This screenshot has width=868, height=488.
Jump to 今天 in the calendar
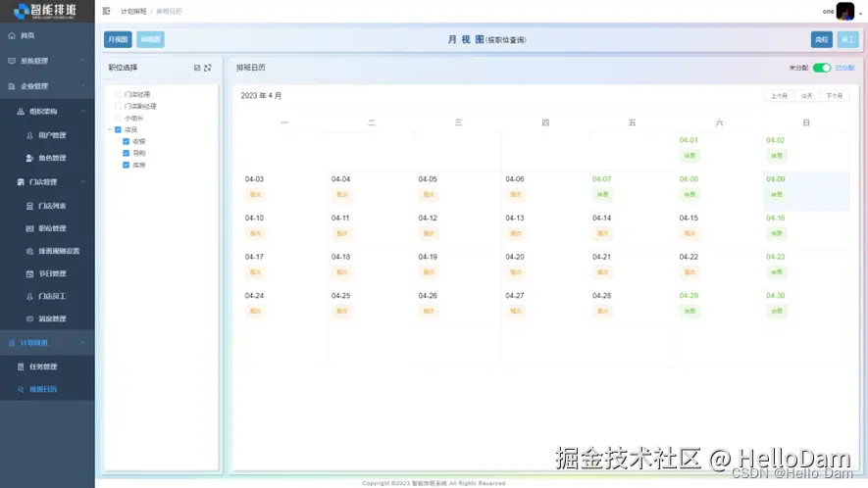(x=807, y=96)
